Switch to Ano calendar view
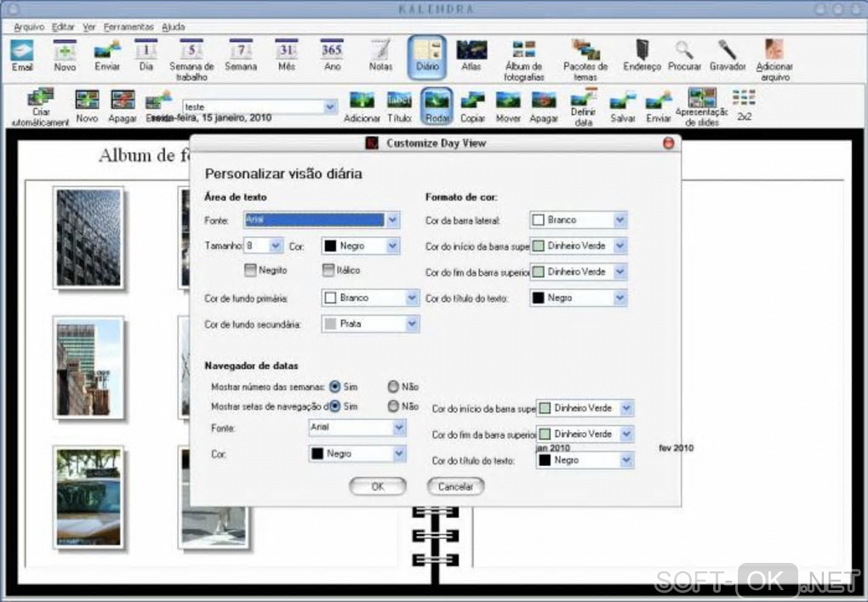This screenshot has width=868, height=602. click(x=332, y=55)
